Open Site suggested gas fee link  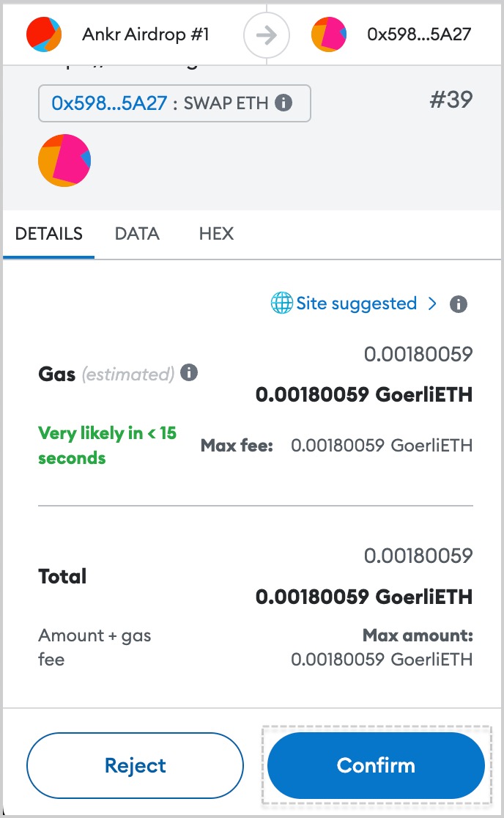pyautogui.click(x=356, y=303)
